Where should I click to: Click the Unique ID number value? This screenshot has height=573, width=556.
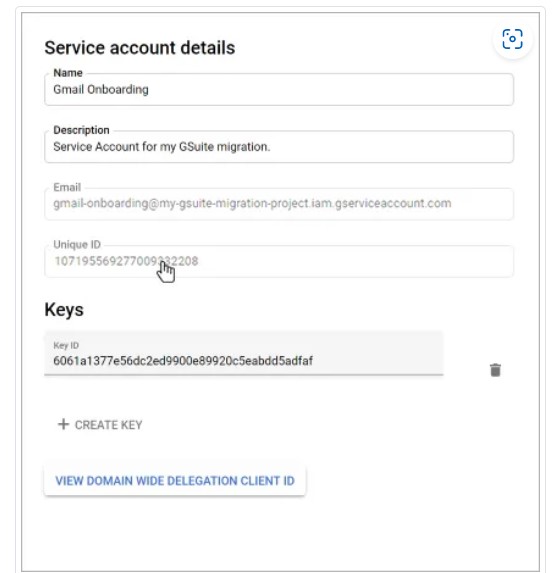[x=126, y=261]
